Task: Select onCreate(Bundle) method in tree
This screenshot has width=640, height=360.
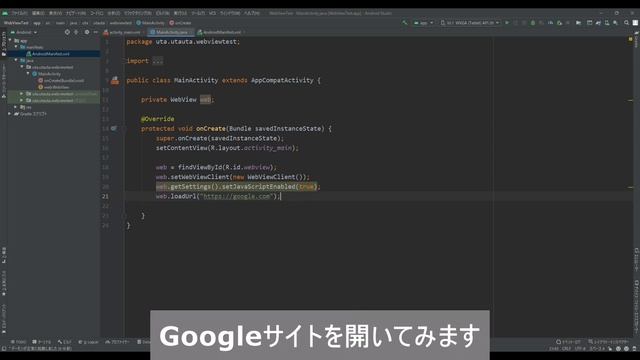Action: pyautogui.click(x=64, y=80)
